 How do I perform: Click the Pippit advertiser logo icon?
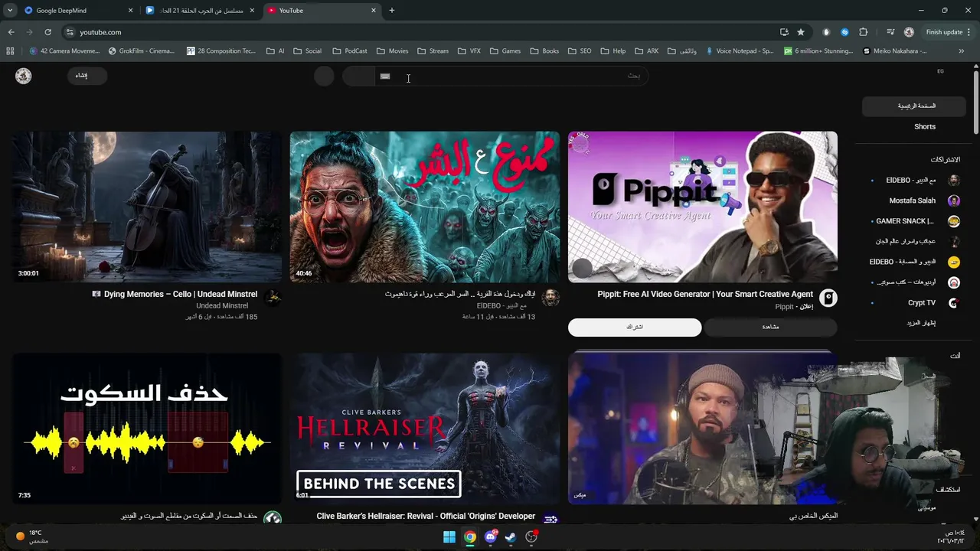click(828, 298)
